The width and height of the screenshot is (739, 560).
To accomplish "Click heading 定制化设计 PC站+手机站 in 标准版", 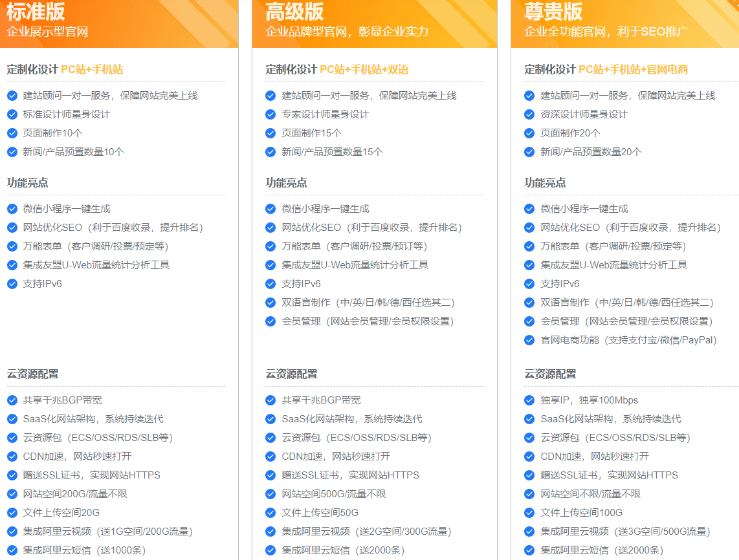I will coord(65,70).
